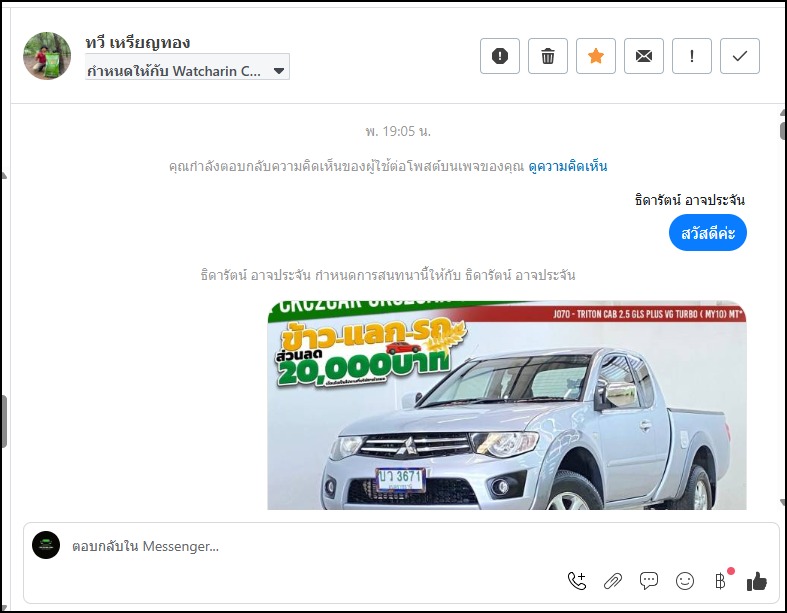The image size is (787, 613).
Task: Open saved replies speech bubble icon
Action: pyautogui.click(x=648, y=581)
